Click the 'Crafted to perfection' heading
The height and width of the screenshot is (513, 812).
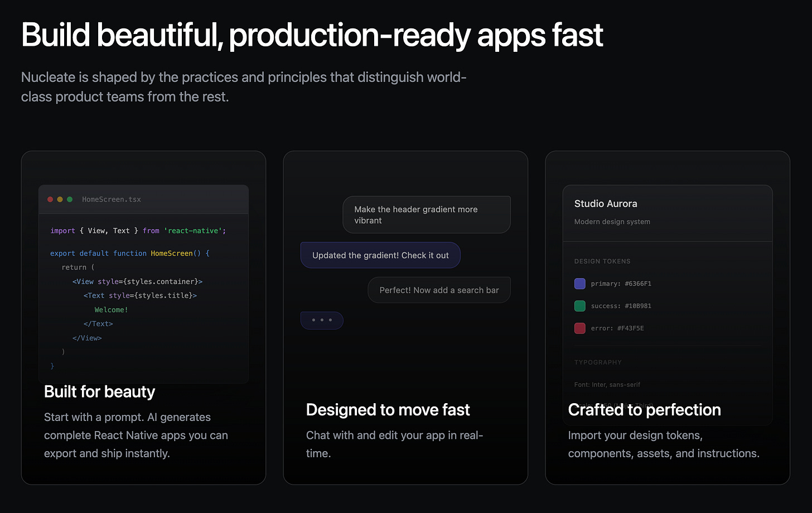coord(645,410)
